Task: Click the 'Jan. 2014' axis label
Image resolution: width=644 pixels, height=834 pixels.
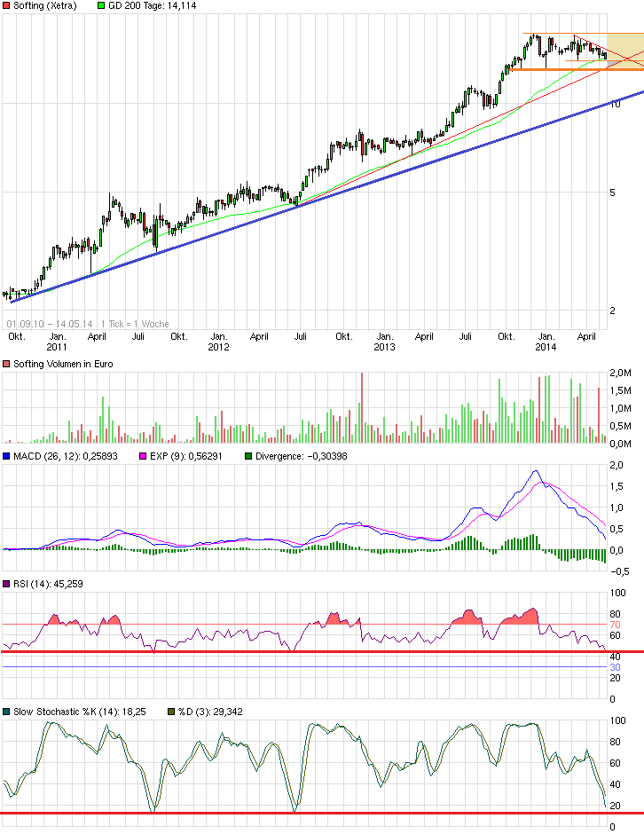Action: click(546, 342)
